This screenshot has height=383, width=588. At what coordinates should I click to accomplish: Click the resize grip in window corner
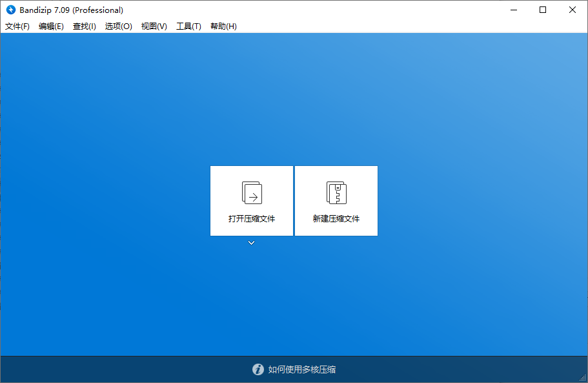(x=582, y=377)
